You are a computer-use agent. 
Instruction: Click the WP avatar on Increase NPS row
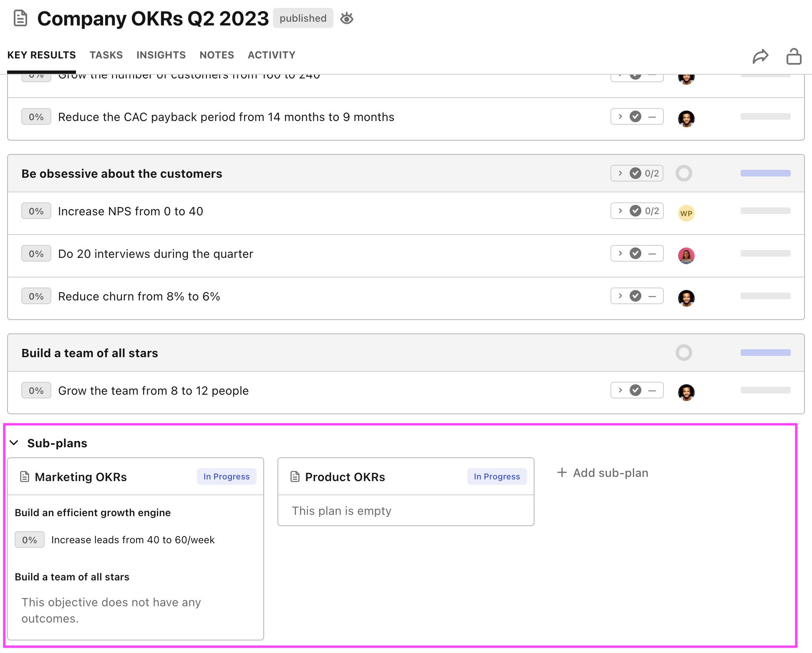(x=686, y=213)
